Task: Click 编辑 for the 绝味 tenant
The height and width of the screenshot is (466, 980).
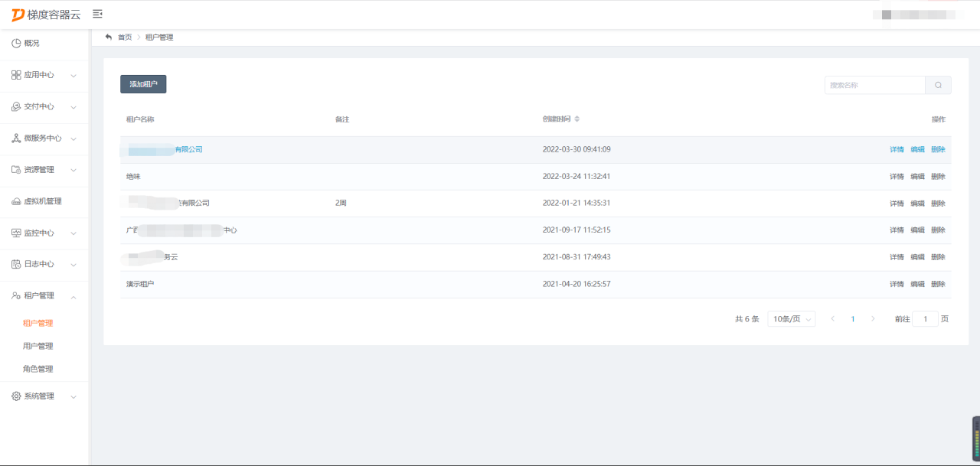Action: (x=917, y=177)
